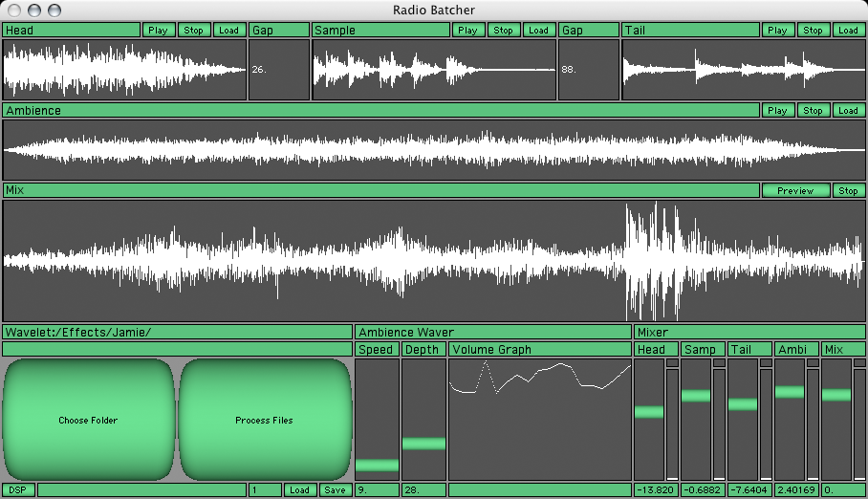
Task: Click the Tail level value -7.6404
Action: click(x=749, y=489)
